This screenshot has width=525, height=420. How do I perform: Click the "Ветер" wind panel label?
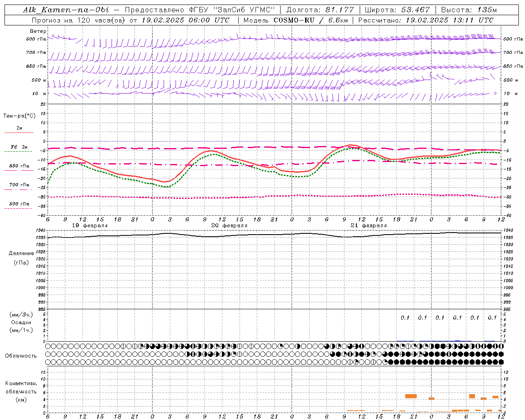point(38,31)
